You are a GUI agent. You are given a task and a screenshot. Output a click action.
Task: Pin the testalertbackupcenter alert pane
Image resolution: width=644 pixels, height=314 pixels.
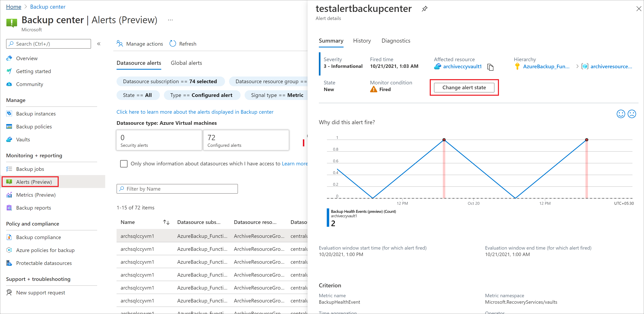424,9
